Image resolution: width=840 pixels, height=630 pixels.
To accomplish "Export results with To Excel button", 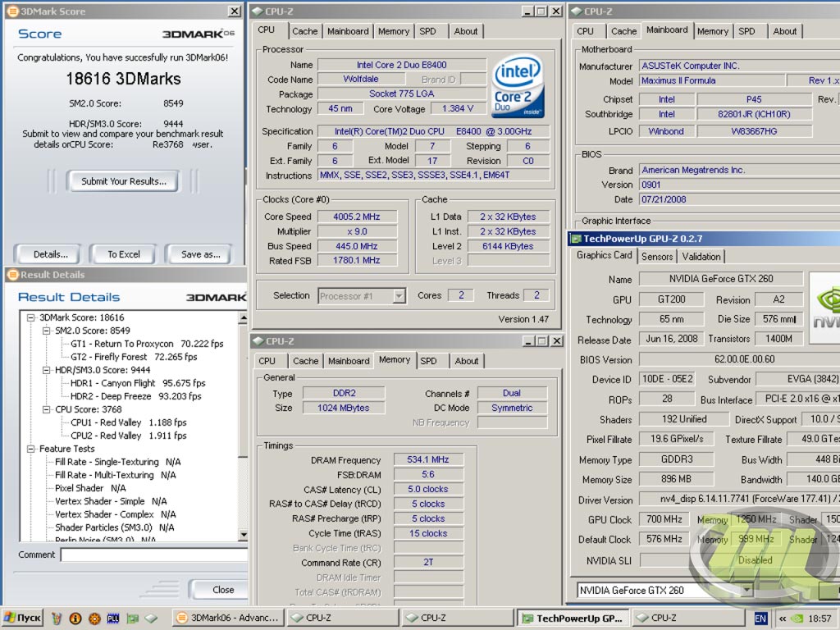I will coord(124,254).
